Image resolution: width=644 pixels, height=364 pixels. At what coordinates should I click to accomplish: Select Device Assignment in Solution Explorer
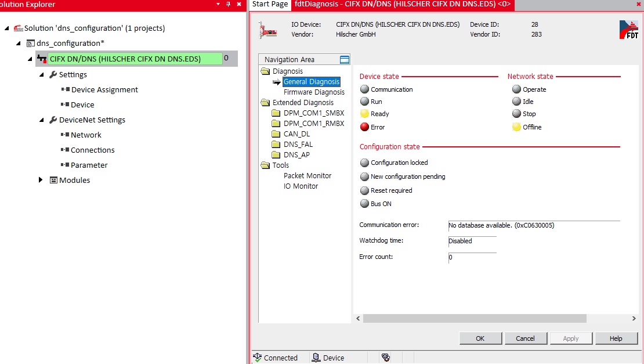[x=104, y=89]
